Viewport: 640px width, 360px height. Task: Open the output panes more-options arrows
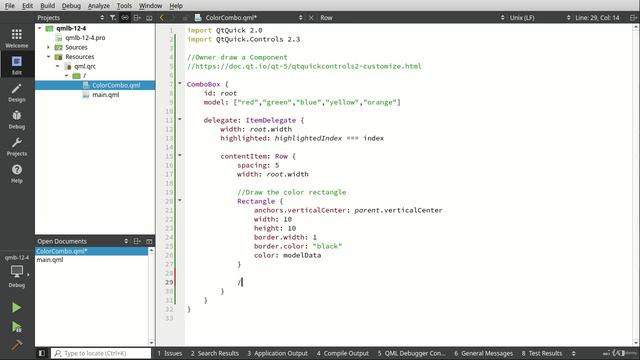pos(574,353)
